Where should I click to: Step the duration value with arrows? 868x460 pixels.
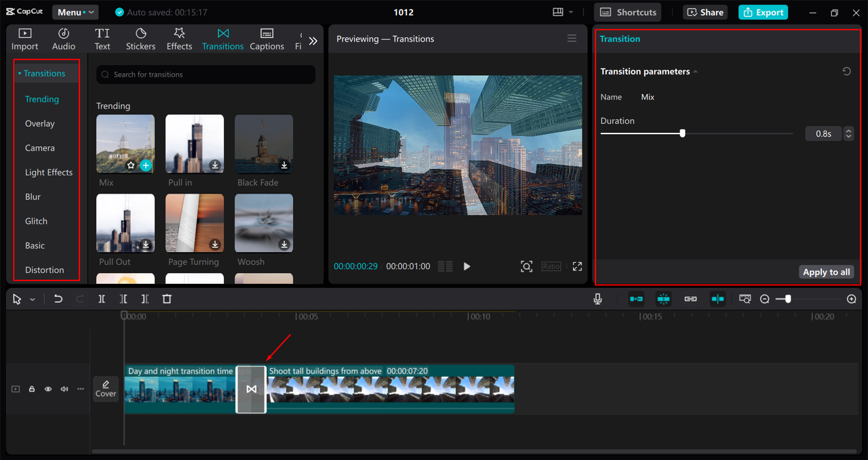pyautogui.click(x=848, y=134)
